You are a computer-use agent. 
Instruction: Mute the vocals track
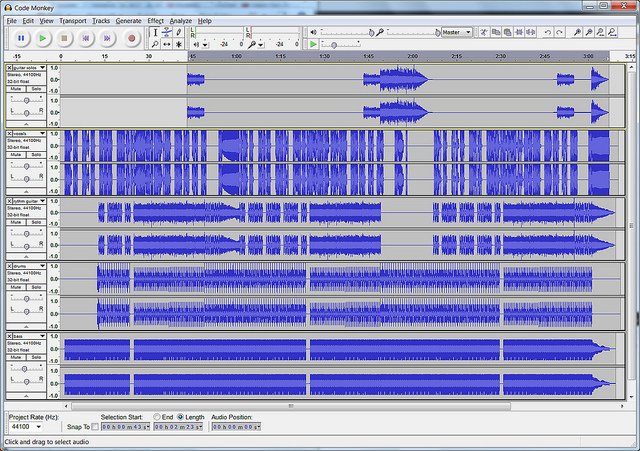click(x=16, y=155)
